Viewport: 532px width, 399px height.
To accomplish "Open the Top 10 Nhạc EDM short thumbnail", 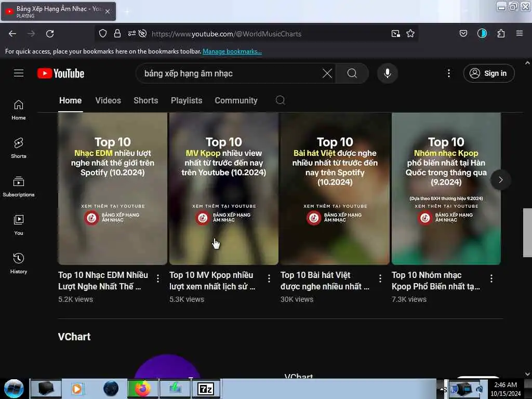I will pos(113,188).
